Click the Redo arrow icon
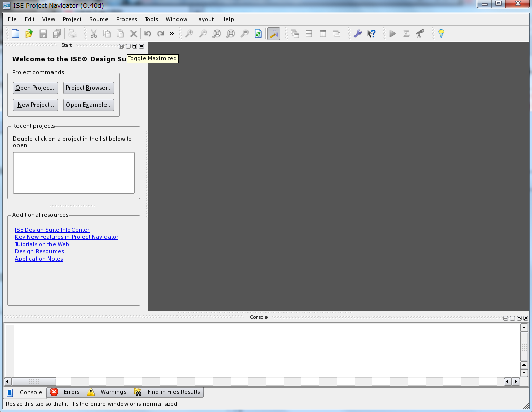532x412 pixels. pos(161,33)
